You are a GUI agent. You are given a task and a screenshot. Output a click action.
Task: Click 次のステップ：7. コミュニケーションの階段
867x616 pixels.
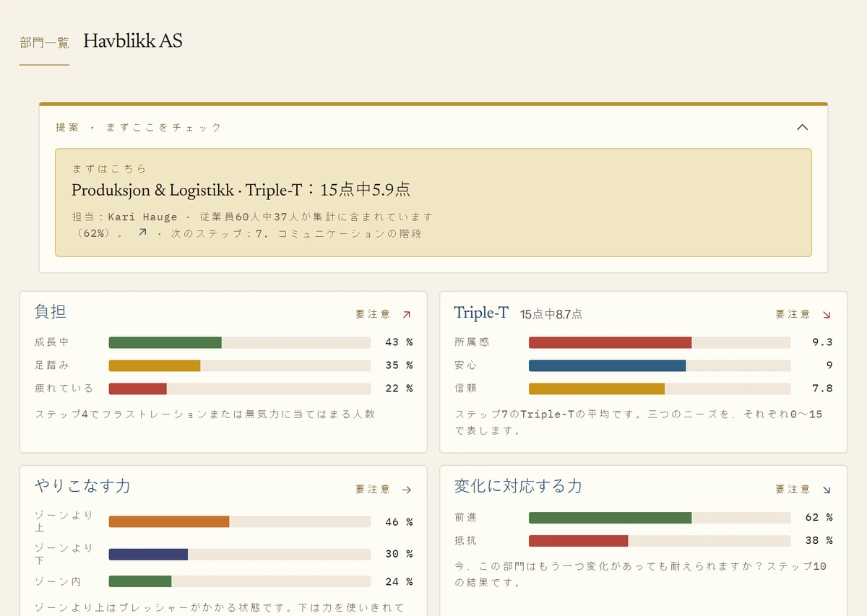click(296, 234)
